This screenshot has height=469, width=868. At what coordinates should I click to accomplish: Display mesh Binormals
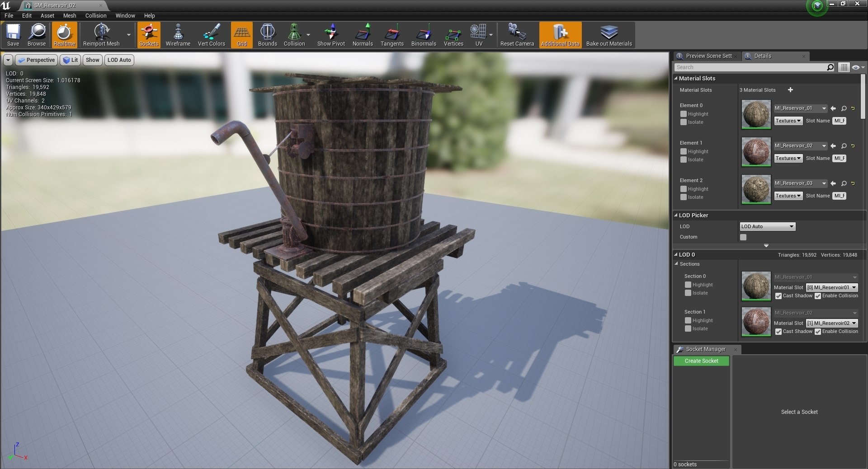pos(424,35)
